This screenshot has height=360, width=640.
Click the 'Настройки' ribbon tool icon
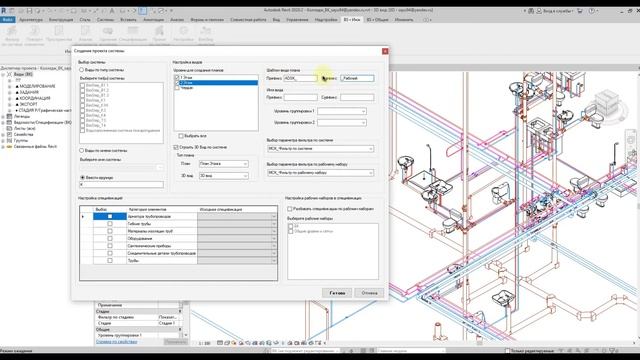(x=183, y=31)
